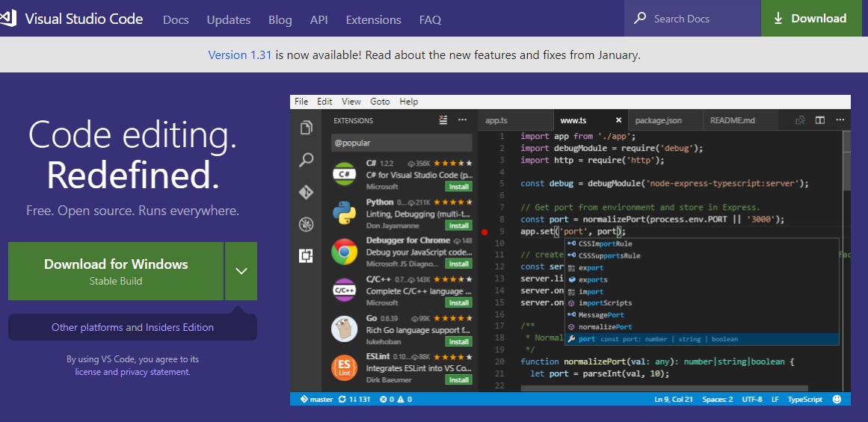Click the feedback smiley icon in status bar
This screenshot has width=868, height=422.
[x=837, y=399]
